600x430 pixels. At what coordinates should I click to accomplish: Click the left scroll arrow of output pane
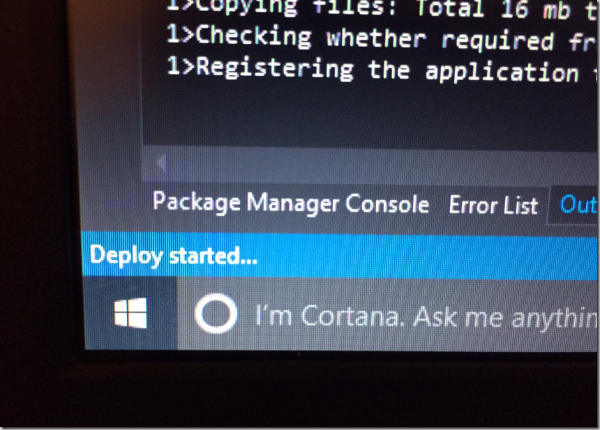click(x=161, y=163)
